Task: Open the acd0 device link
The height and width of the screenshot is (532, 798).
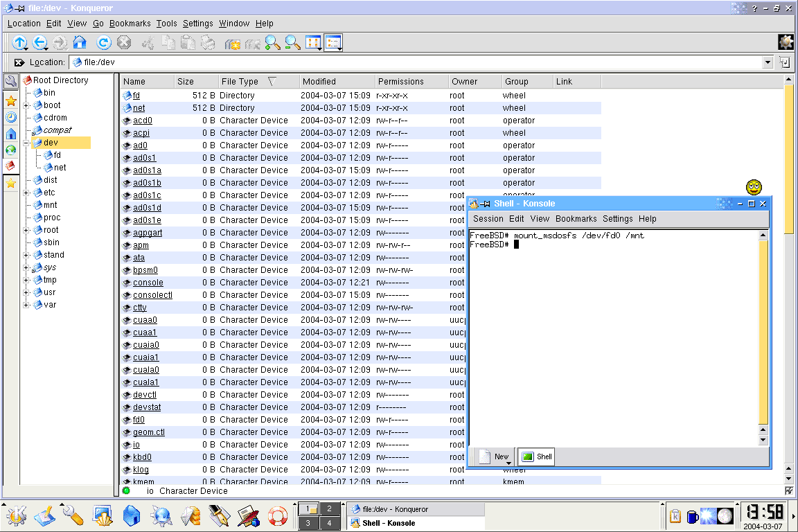Action: click(x=143, y=121)
